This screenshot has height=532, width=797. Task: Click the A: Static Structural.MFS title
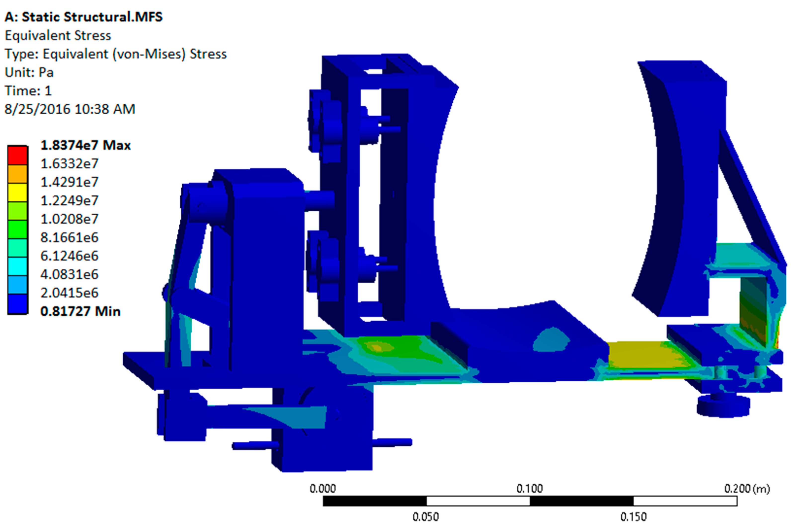click(x=83, y=17)
